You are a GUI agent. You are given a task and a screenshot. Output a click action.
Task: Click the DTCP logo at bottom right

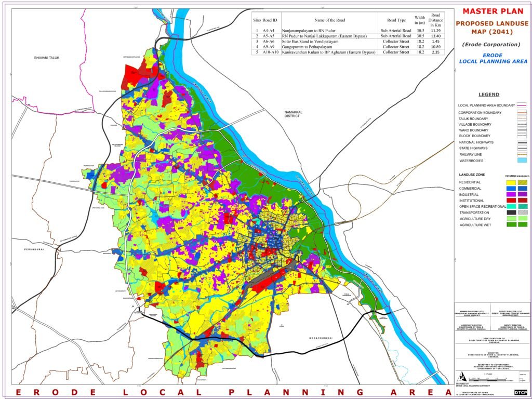tap(521, 392)
